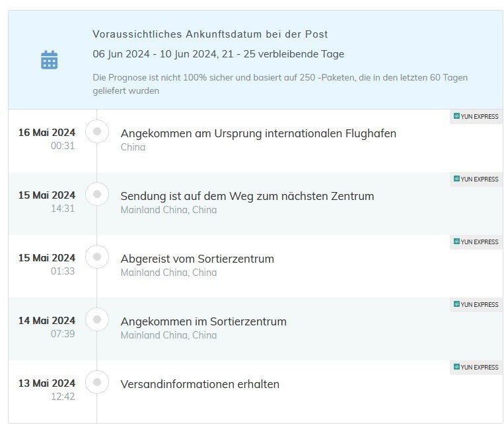Click 'Abgereist vom Sortierzentrum' status text
The image size is (504, 425).
197,259
